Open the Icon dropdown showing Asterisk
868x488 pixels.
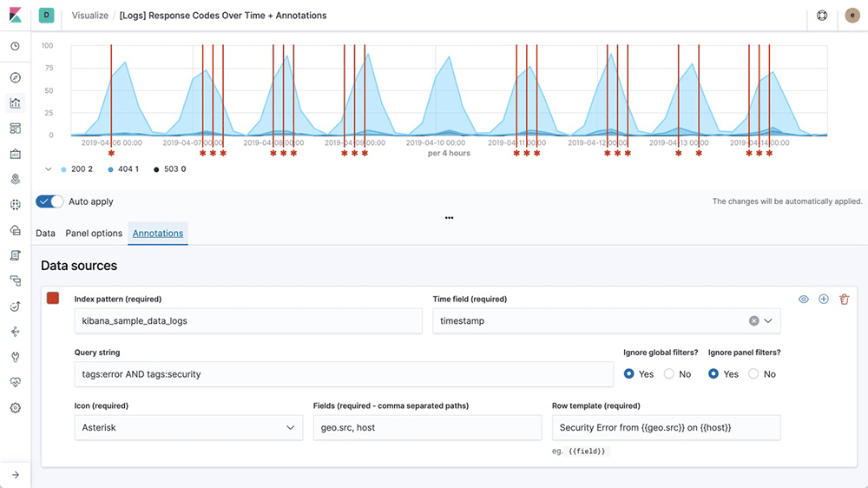point(187,428)
